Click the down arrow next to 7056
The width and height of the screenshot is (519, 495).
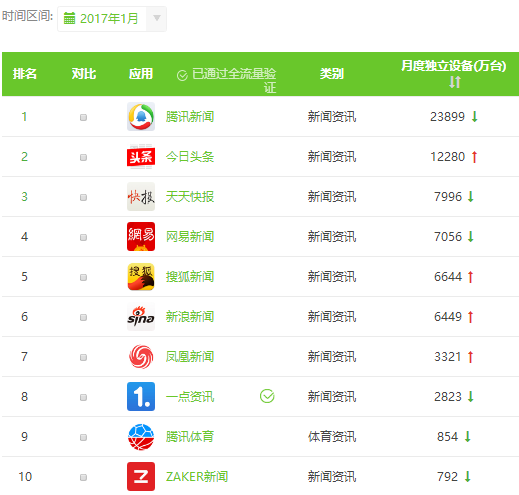(470, 237)
